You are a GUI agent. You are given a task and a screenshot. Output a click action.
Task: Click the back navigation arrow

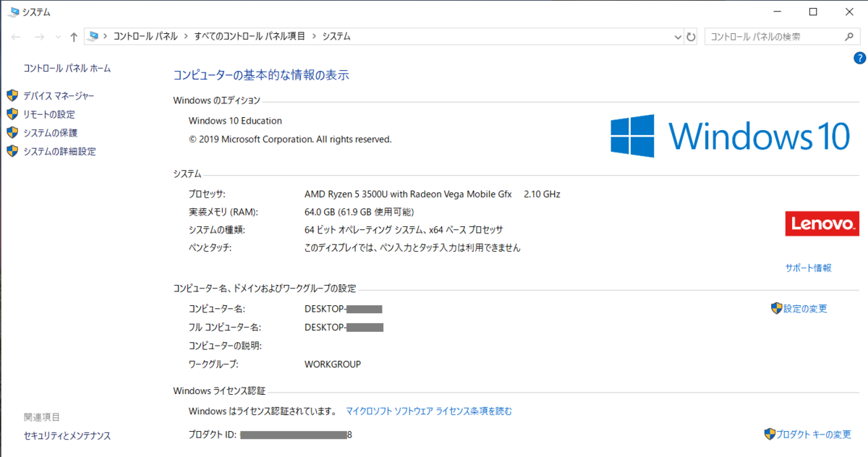coord(16,37)
